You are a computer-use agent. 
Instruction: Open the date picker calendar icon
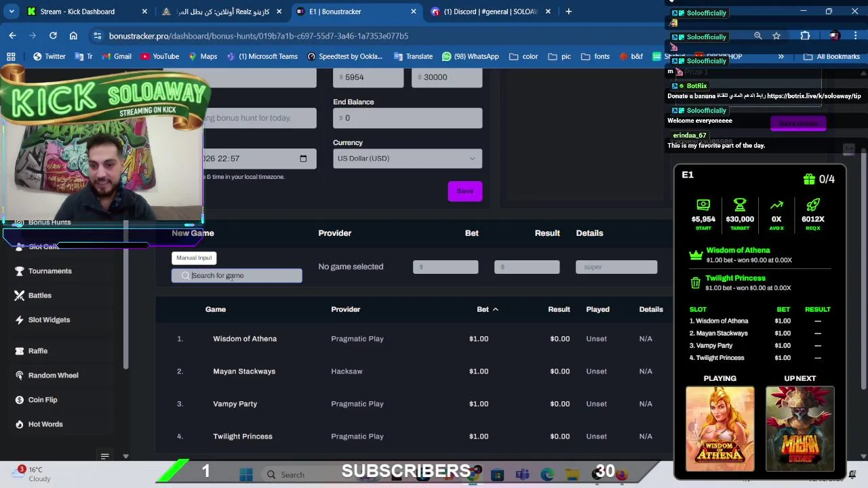[303, 159]
